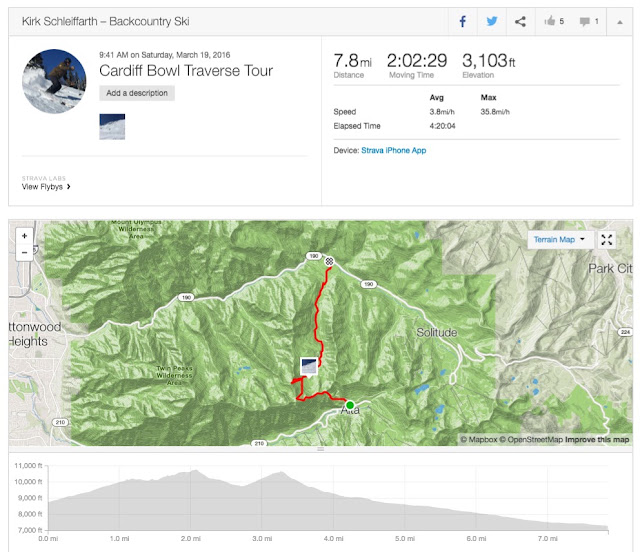Collapse activity panel with up arrow
This screenshot has width=640, height=552.
(620, 22)
